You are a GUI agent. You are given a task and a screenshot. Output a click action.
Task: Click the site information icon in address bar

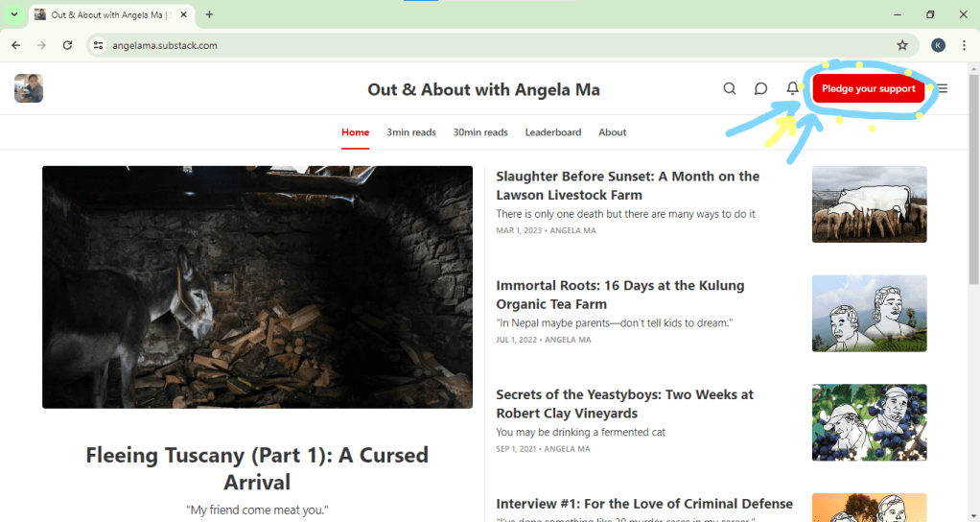coord(98,45)
